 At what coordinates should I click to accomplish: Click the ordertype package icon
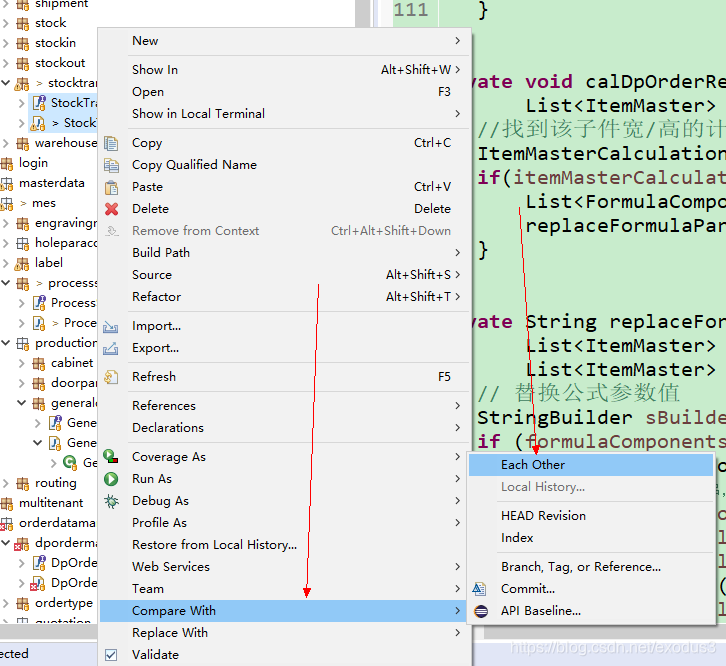point(22,603)
